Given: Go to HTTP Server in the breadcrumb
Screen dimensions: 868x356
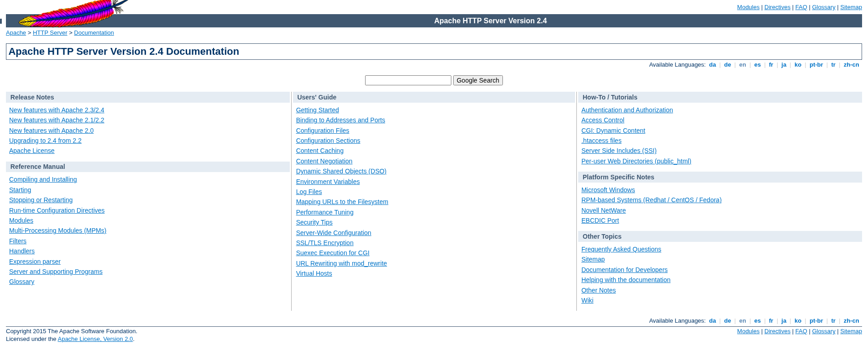Looking at the screenshot, I should 50,33.
